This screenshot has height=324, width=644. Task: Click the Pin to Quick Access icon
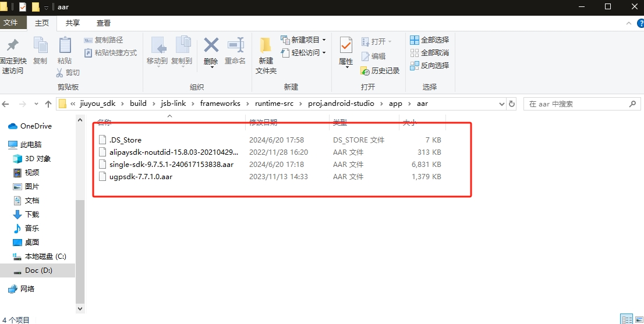[12, 47]
